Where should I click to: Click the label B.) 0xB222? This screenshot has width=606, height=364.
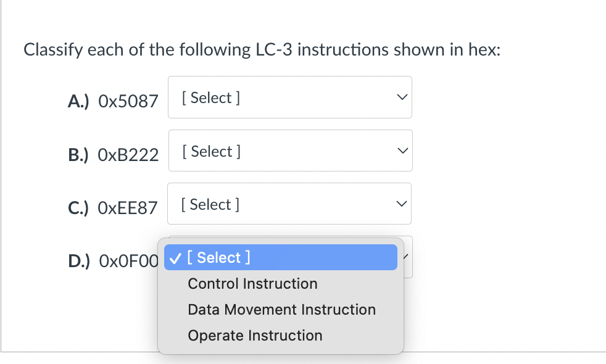tap(113, 155)
